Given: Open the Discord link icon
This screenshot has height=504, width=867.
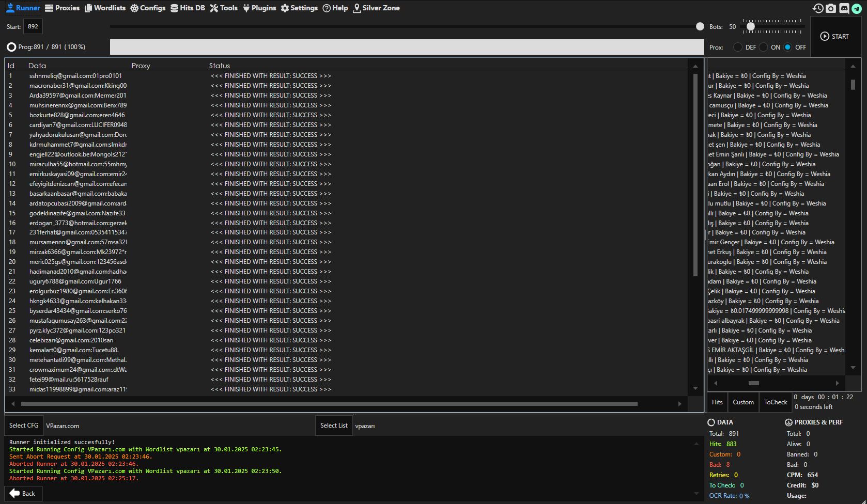Looking at the screenshot, I should pos(844,8).
